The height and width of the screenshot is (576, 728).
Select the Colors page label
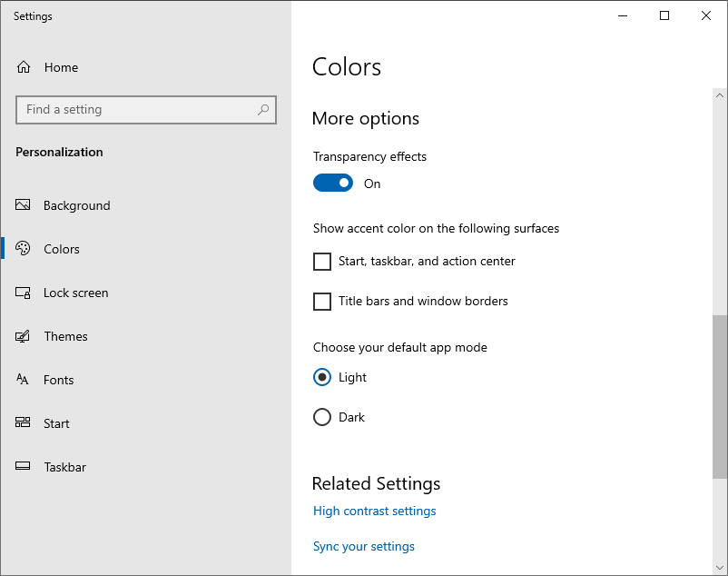click(62, 249)
